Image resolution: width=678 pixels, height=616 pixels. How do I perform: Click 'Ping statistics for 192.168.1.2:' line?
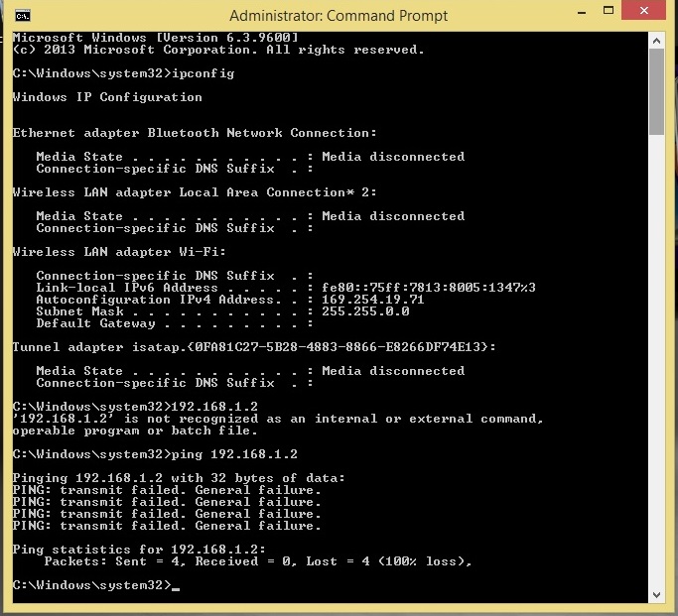point(139,550)
